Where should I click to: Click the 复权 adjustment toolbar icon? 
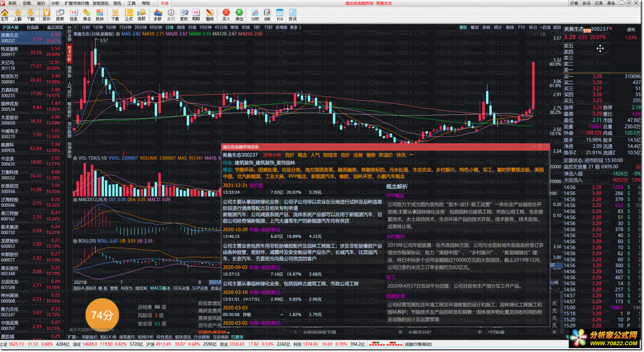tap(184, 15)
